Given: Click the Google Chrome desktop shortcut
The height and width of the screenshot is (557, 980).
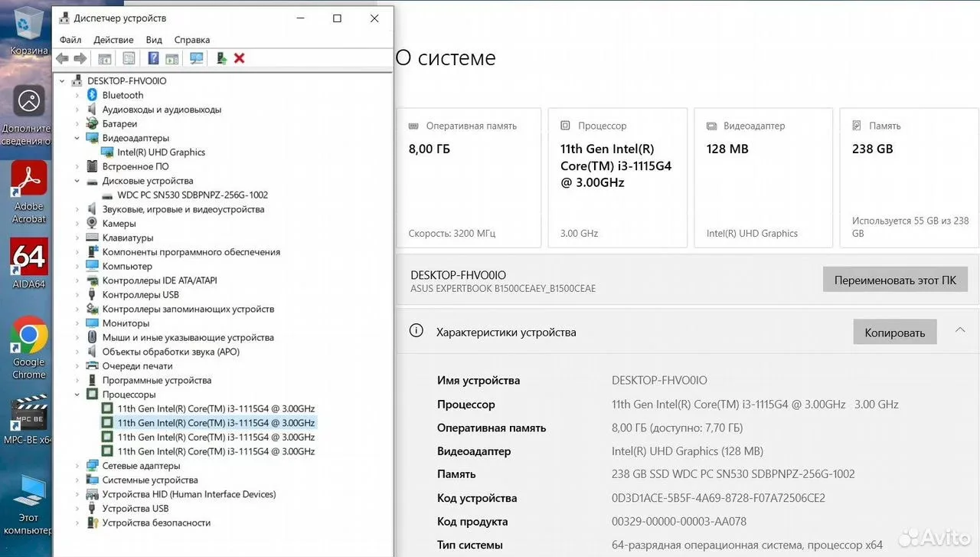Looking at the screenshot, I should 29,349.
